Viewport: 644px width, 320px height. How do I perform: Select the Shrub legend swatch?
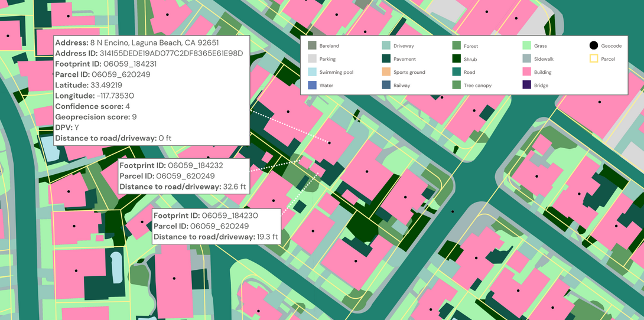[456, 59]
